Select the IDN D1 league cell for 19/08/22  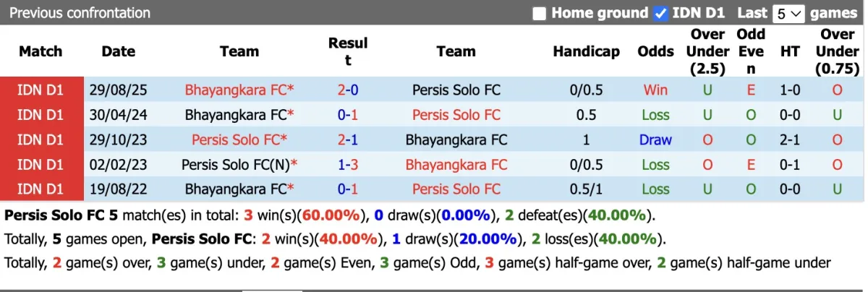click(41, 189)
